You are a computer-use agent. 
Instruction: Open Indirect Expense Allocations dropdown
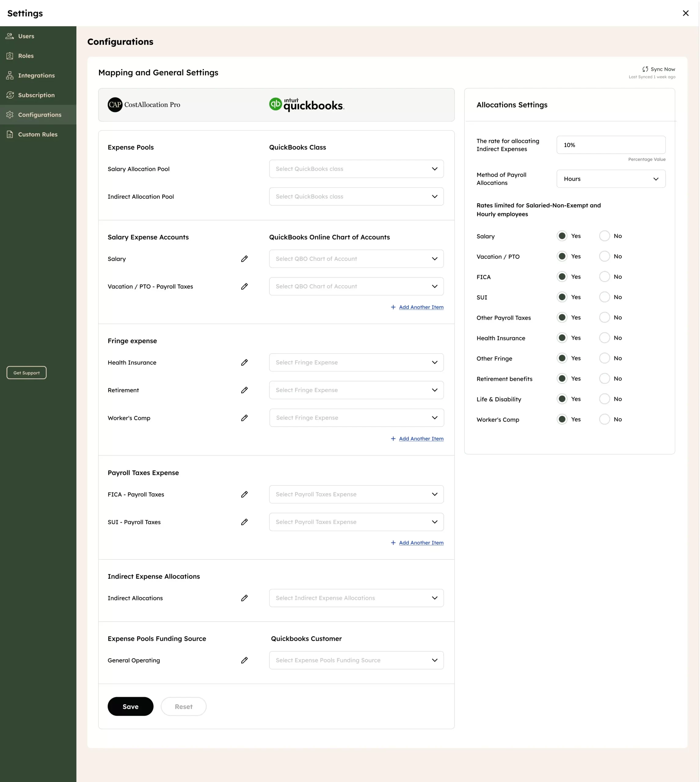[356, 598]
